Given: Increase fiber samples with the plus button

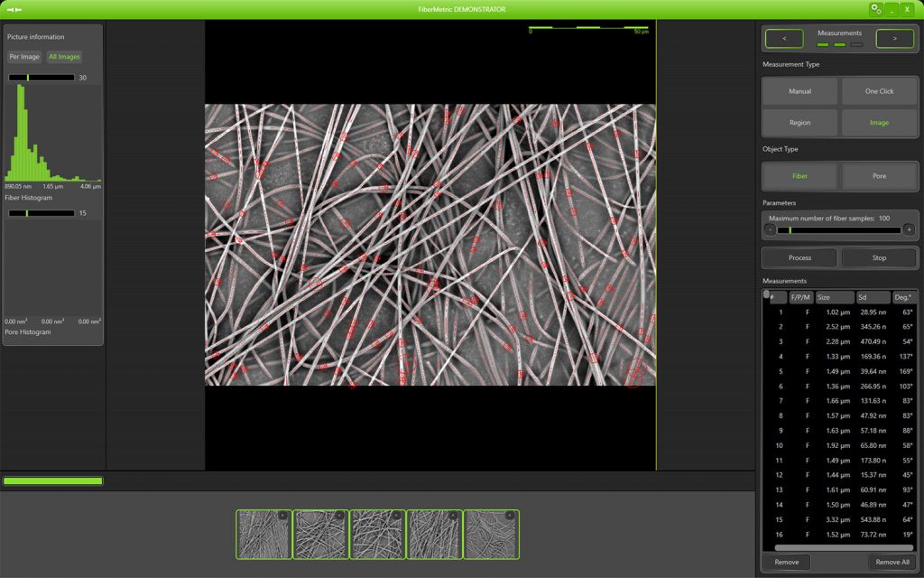Looking at the screenshot, I should (909, 229).
